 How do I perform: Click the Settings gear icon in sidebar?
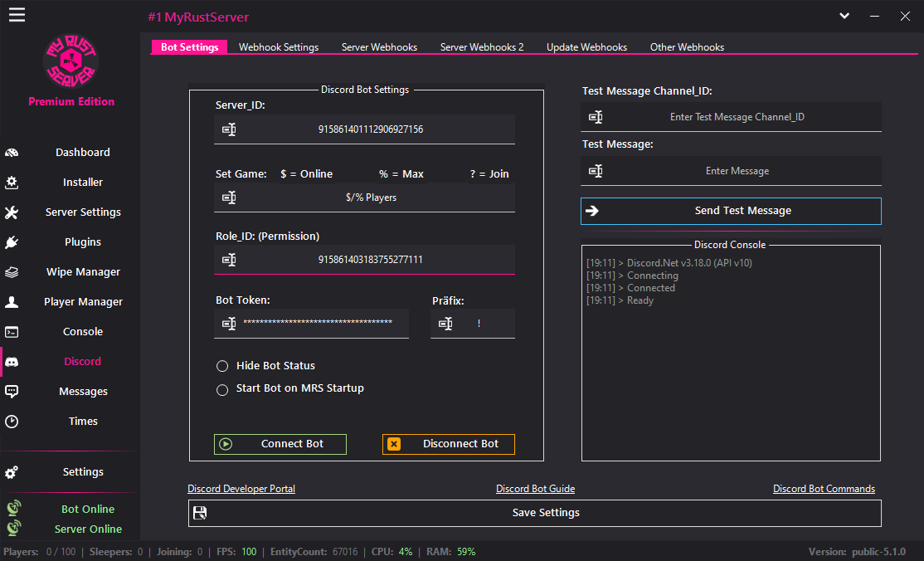[12, 472]
